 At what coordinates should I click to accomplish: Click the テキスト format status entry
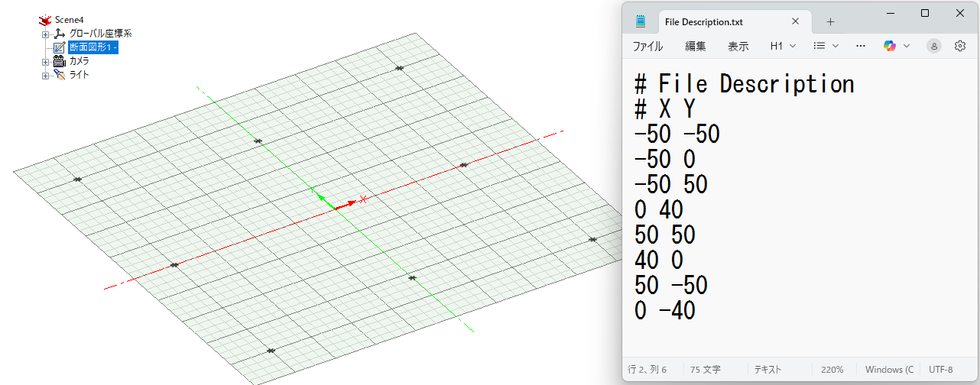(x=768, y=370)
